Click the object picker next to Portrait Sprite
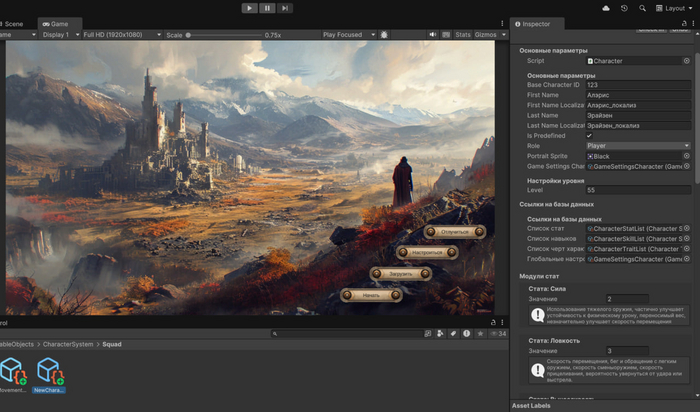Image resolution: width=700 pixels, height=412 pixels. (x=686, y=156)
